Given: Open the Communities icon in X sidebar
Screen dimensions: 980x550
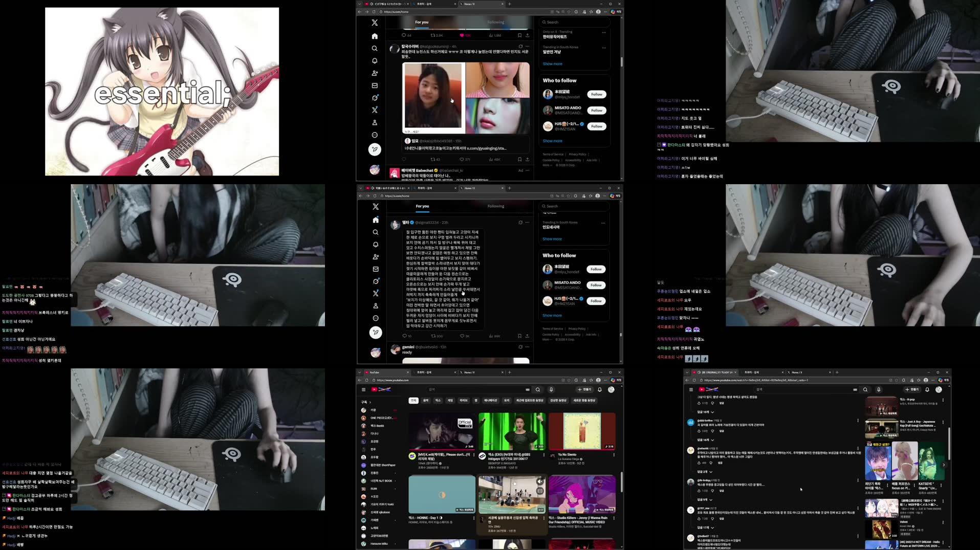Looking at the screenshot, I should tap(374, 73).
